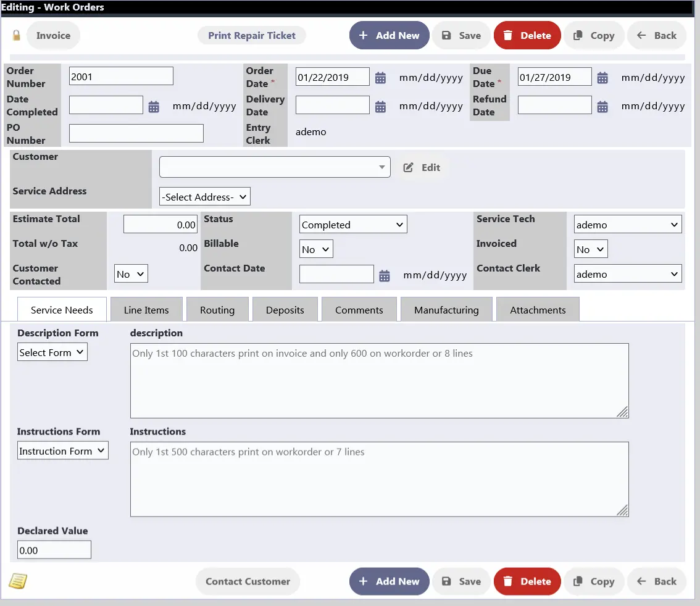Open the Refund Date calendar icon
Viewport: 700px width, 606px height.
coord(602,106)
